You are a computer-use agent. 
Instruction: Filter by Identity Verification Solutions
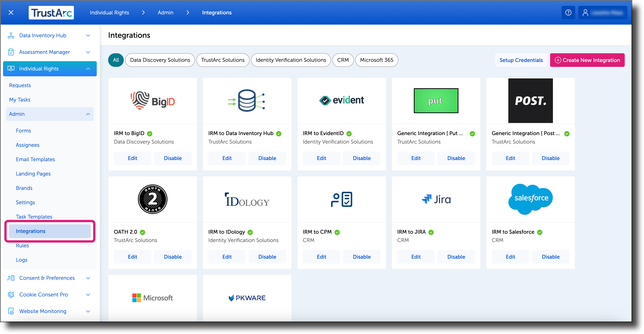pos(291,60)
